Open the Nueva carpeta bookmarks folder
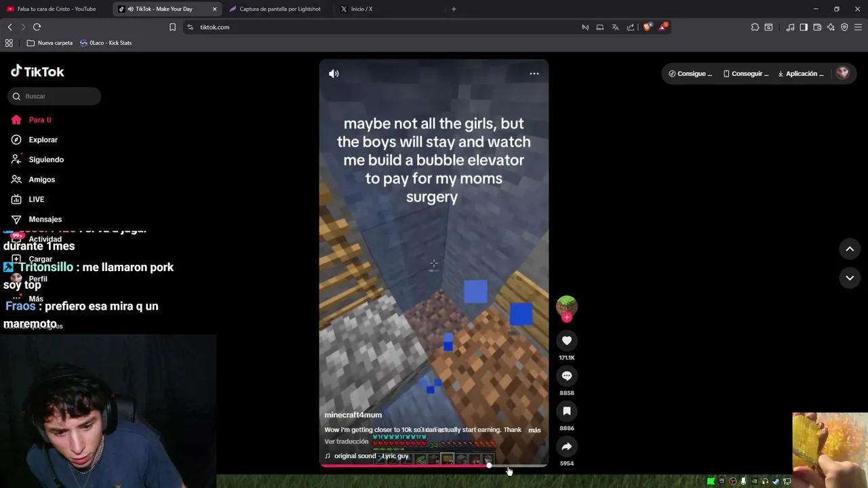Screen dimensions: 868x488 (x=50, y=43)
